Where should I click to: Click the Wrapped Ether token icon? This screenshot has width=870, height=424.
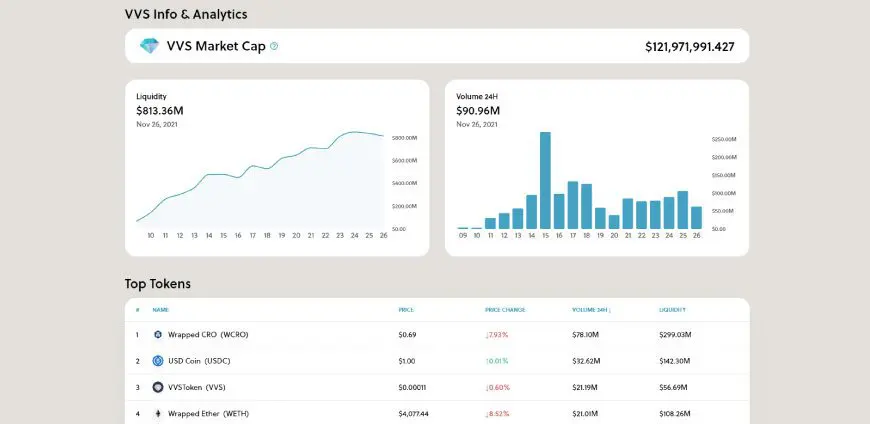point(158,413)
